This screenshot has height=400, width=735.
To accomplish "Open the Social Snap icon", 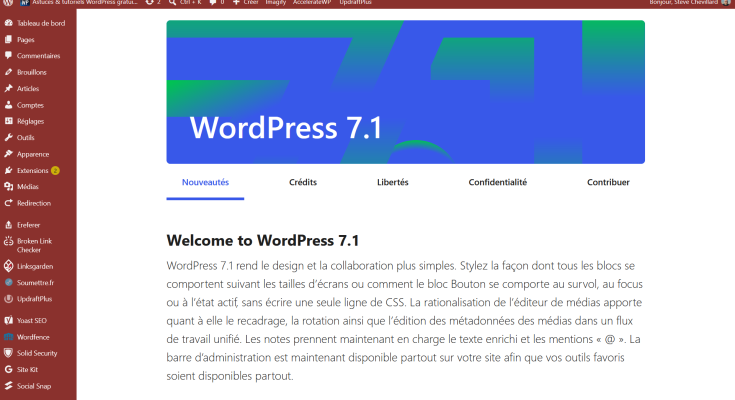I will [8, 386].
